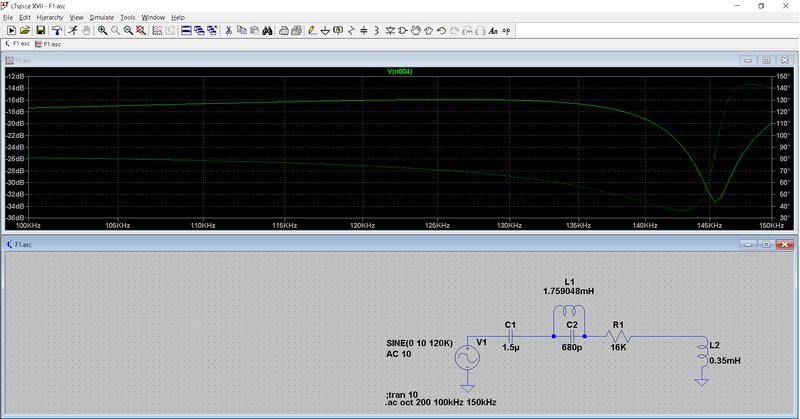Undo the last action with the toolbar arrow
Screen dimensions: 800x419
[441, 31]
